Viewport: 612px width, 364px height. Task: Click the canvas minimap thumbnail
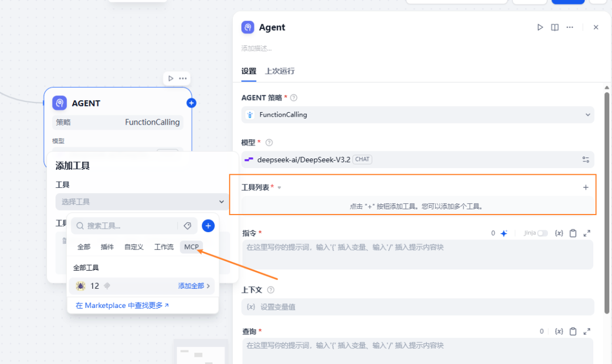(x=201, y=352)
